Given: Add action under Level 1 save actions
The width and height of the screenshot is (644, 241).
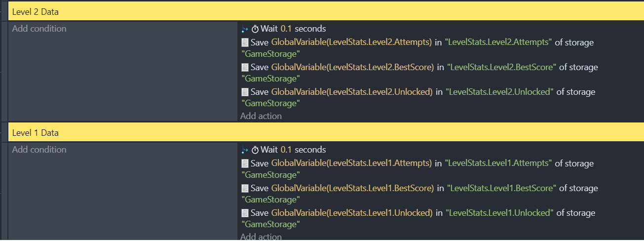Looking at the screenshot, I should tap(261, 237).
